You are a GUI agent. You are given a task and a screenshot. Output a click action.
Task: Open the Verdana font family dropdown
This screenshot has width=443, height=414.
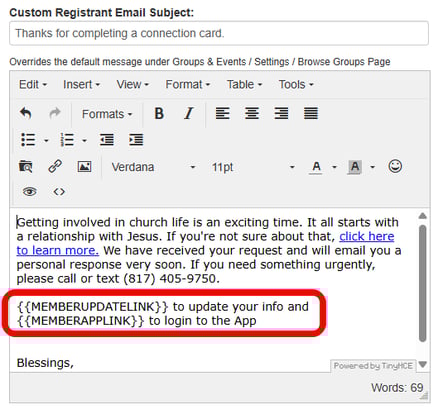click(x=153, y=167)
